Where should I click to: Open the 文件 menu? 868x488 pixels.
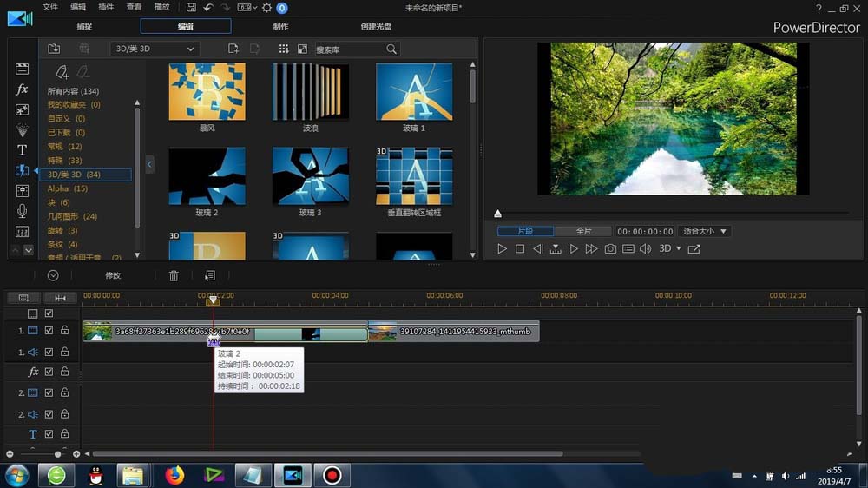coord(50,7)
